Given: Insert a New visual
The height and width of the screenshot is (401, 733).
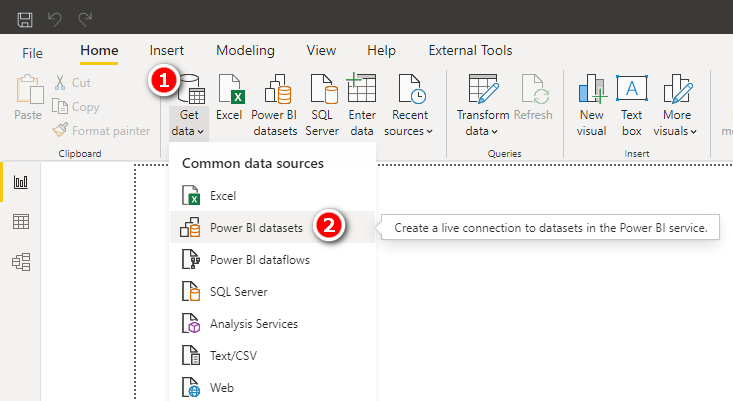Looking at the screenshot, I should click(591, 106).
